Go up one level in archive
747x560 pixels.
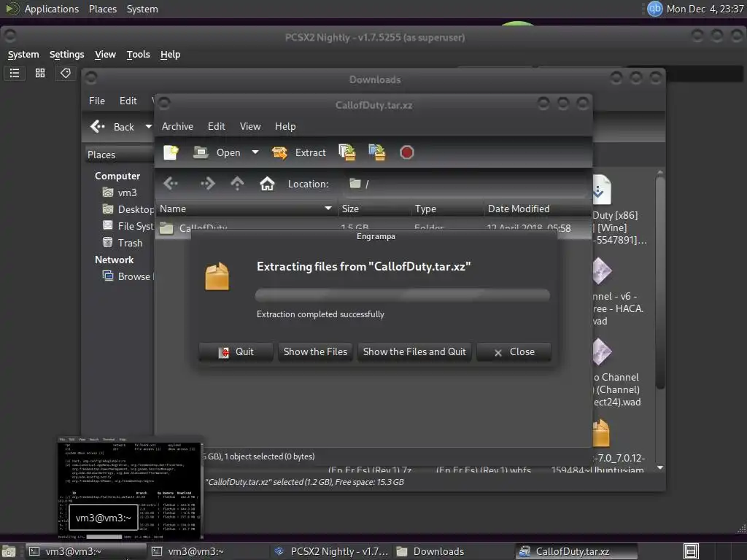click(237, 183)
